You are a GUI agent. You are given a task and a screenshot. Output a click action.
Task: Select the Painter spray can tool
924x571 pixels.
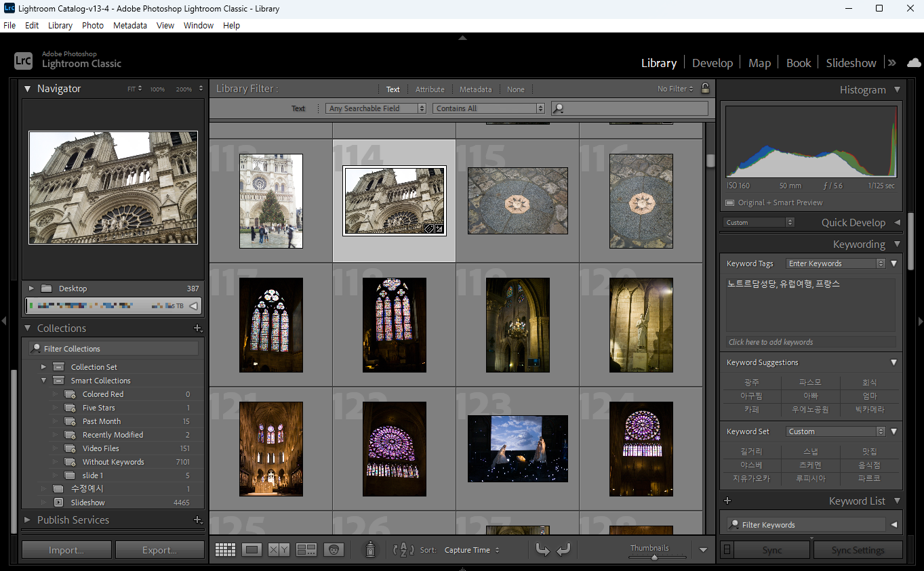(370, 549)
